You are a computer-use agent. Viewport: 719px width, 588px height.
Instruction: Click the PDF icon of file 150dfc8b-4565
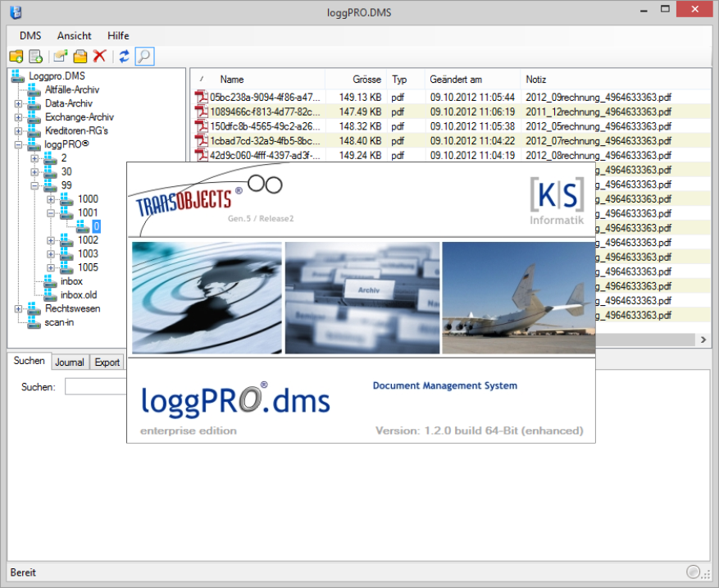point(202,126)
